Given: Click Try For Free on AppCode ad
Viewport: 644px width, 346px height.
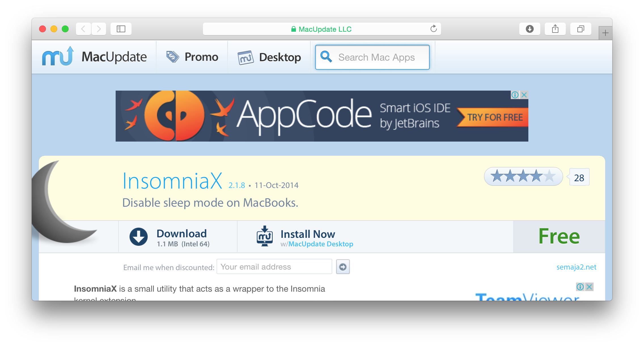Looking at the screenshot, I should (494, 117).
